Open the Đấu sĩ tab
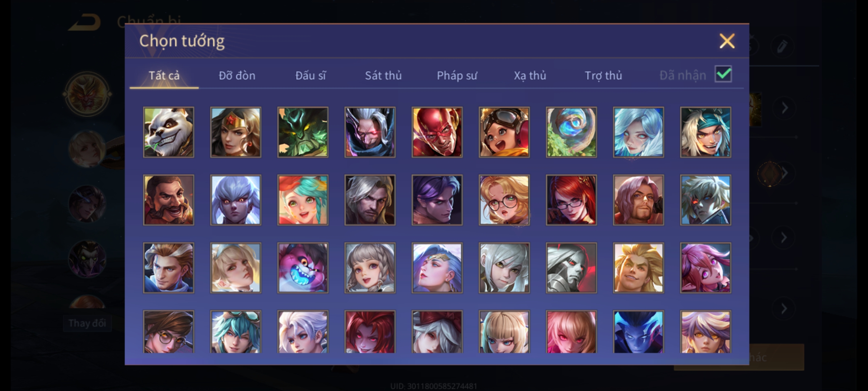Screen dimensions: 868x391 [x=310, y=75]
